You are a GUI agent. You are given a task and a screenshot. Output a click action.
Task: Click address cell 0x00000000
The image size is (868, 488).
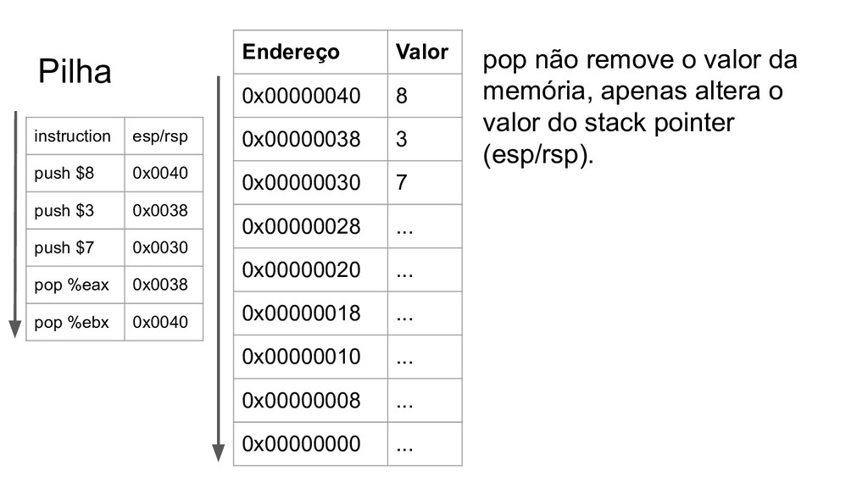coord(310,444)
